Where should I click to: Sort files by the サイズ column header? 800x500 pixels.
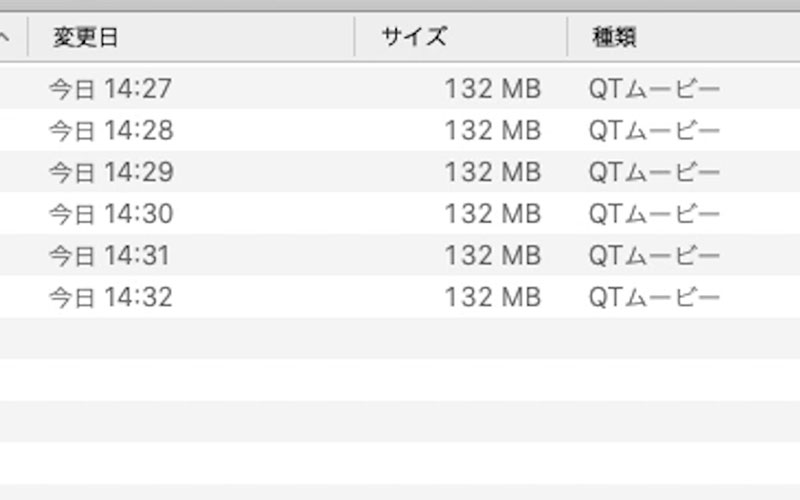tap(413, 38)
